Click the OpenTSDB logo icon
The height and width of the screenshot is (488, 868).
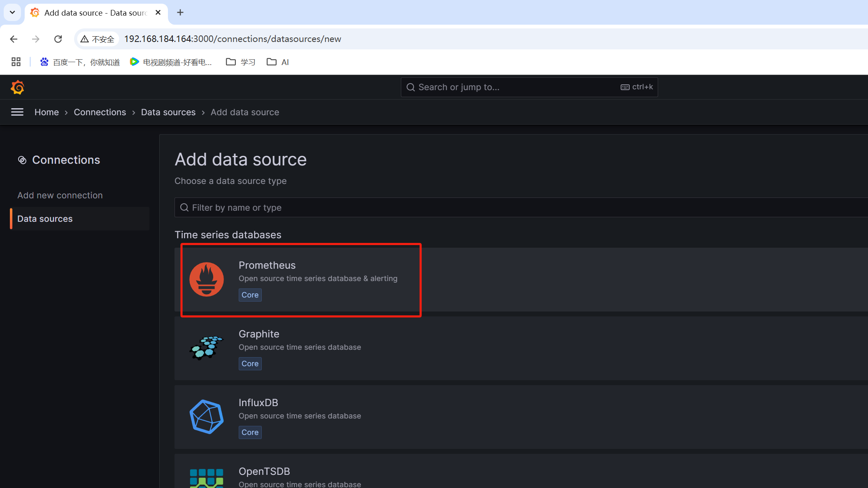pos(207,478)
